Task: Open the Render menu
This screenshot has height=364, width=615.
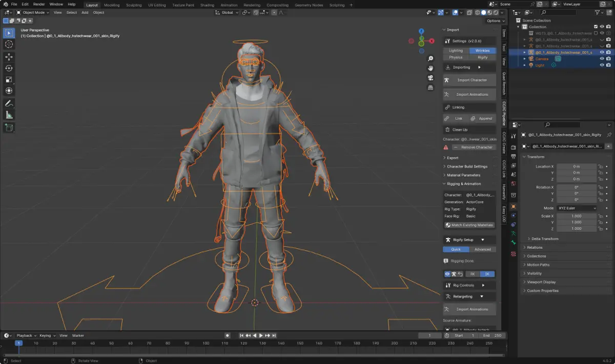Action: point(39,4)
